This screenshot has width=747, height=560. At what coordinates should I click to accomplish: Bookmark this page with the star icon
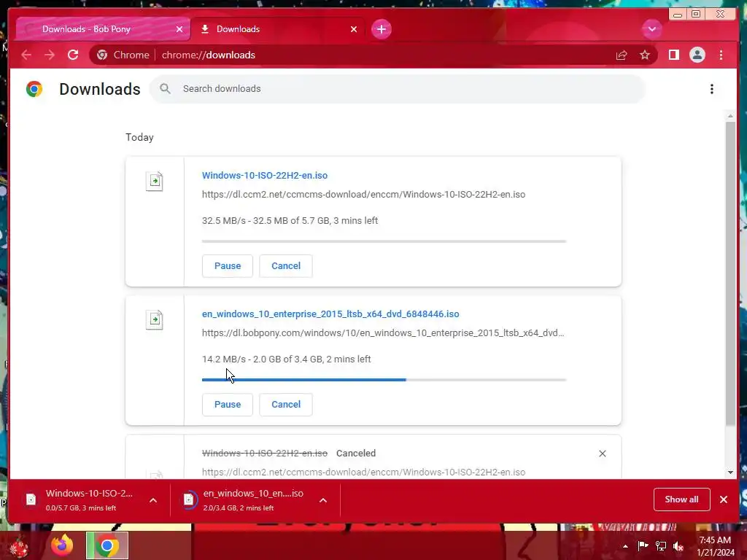tap(645, 55)
